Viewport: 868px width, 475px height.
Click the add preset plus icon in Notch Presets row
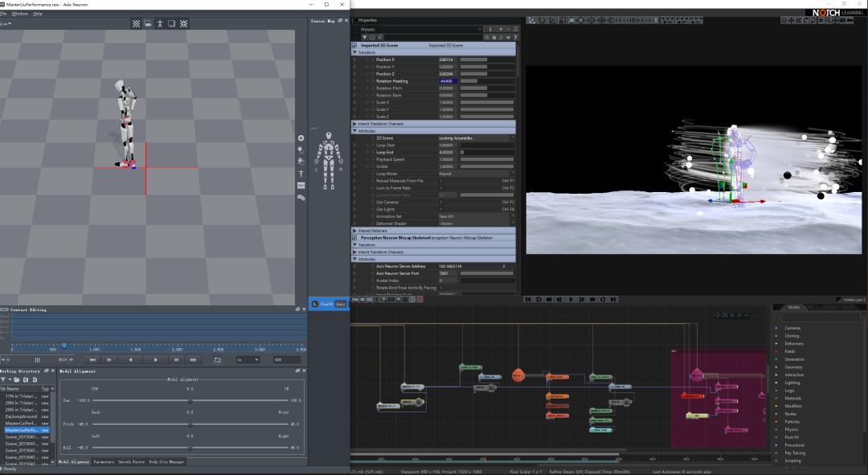(501, 30)
